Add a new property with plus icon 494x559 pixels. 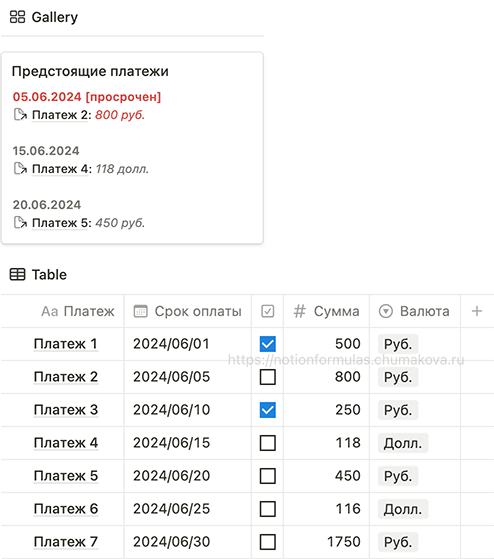[x=477, y=311]
